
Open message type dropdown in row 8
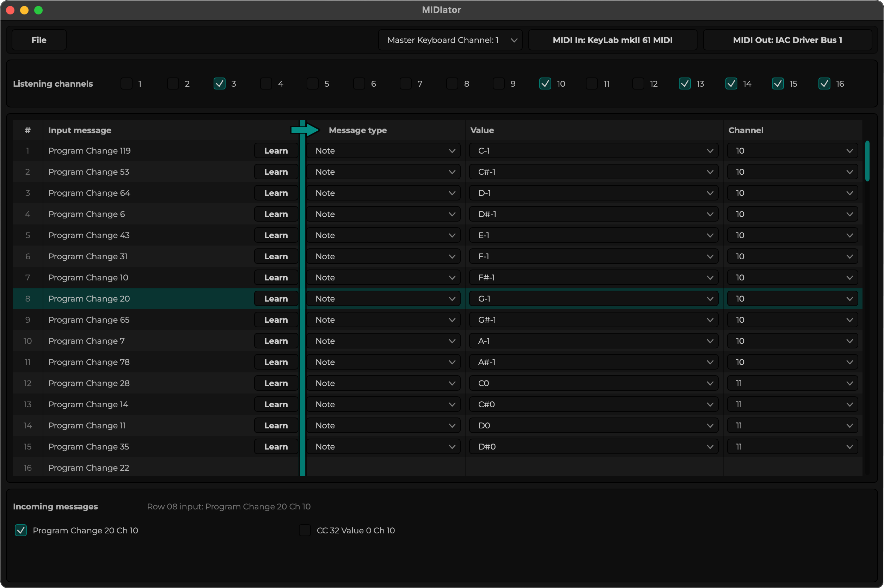[x=383, y=298]
